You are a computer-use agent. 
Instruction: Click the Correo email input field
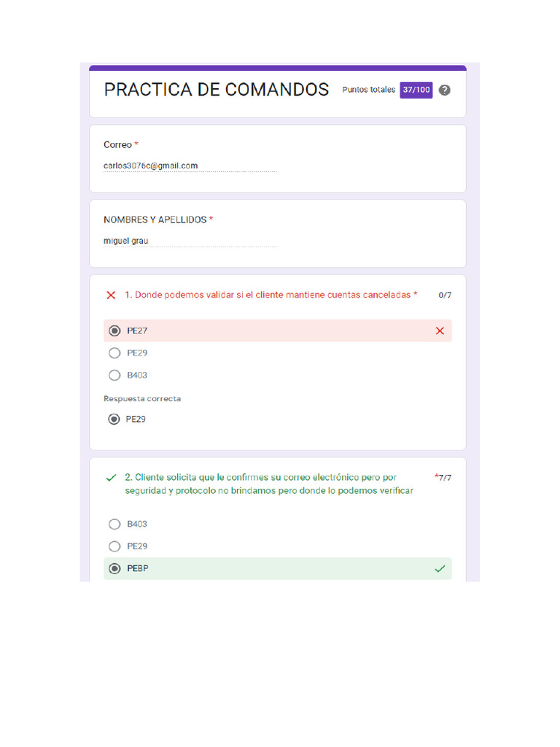(x=190, y=166)
